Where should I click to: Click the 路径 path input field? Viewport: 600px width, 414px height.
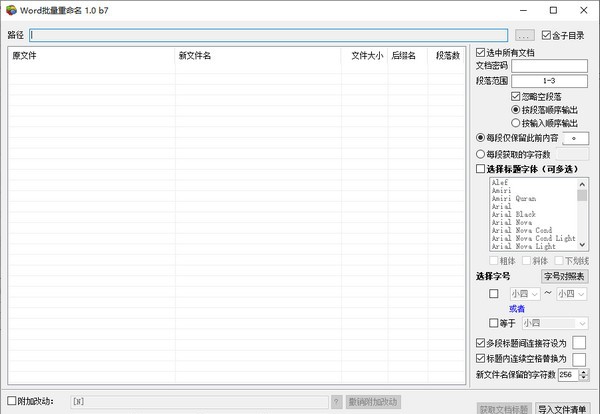pyautogui.click(x=269, y=35)
